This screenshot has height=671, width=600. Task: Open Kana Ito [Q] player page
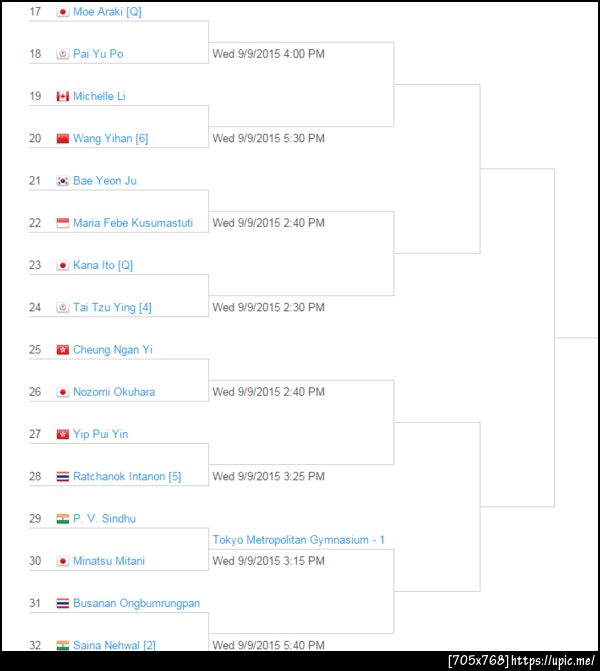pyautogui.click(x=103, y=266)
